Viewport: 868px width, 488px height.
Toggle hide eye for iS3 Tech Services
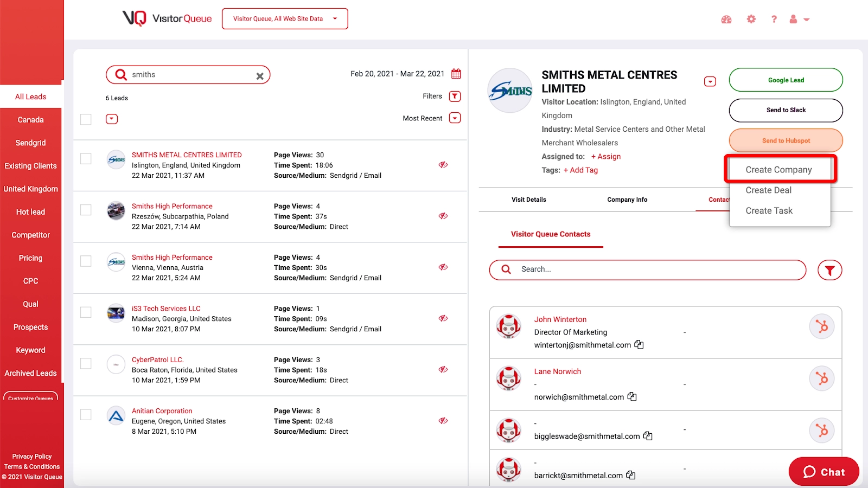(443, 318)
